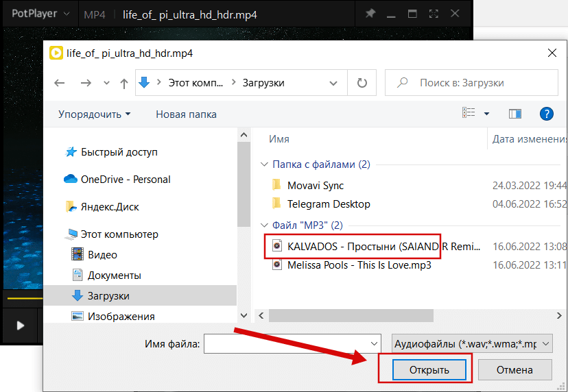
Task: Select Melissa Pools - This Is Love.mp3
Action: click(x=359, y=265)
